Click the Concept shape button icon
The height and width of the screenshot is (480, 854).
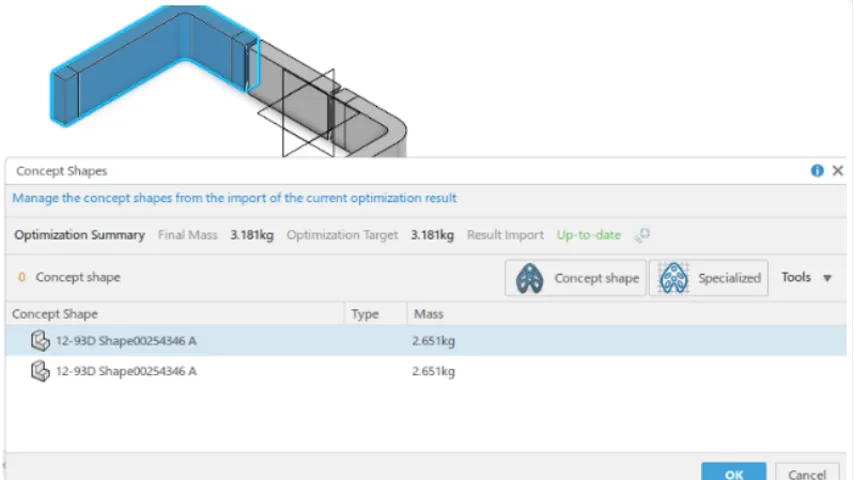[529, 278]
